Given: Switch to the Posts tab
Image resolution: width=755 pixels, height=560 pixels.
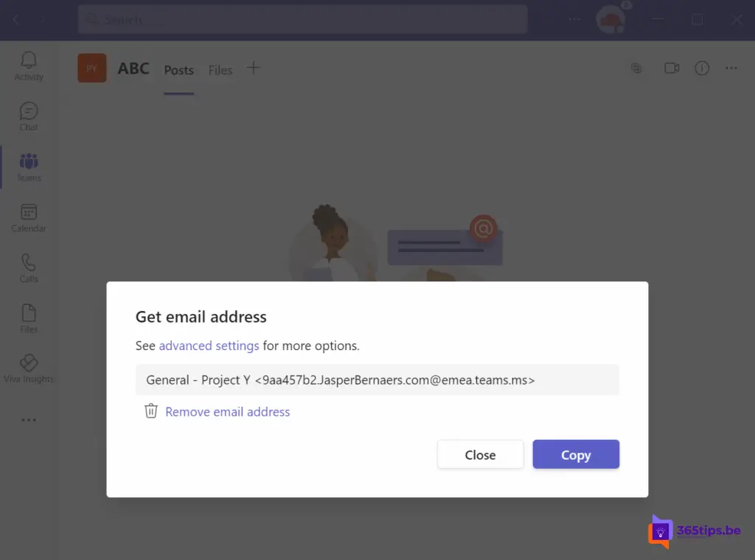Looking at the screenshot, I should click(178, 70).
